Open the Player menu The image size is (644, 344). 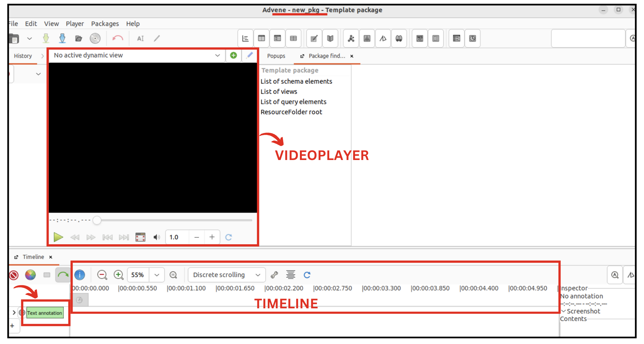click(x=75, y=24)
